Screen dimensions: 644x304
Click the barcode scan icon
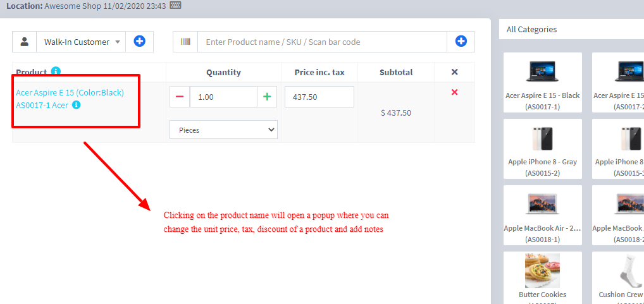click(185, 42)
